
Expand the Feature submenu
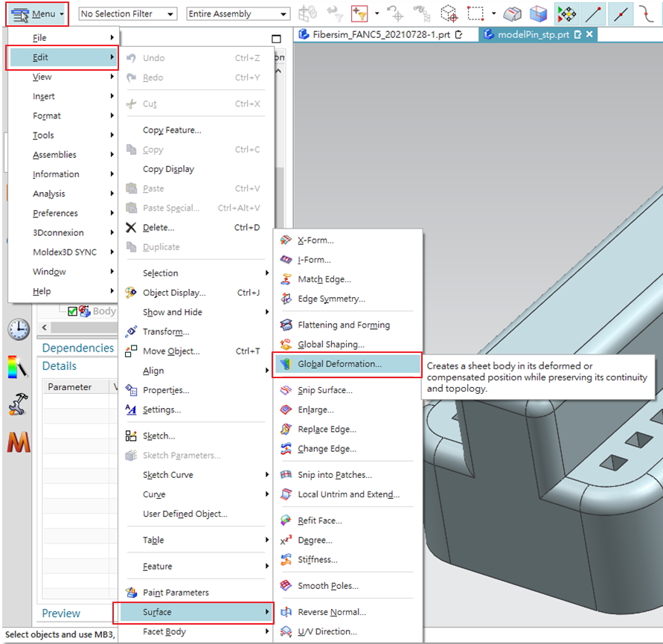[196, 566]
